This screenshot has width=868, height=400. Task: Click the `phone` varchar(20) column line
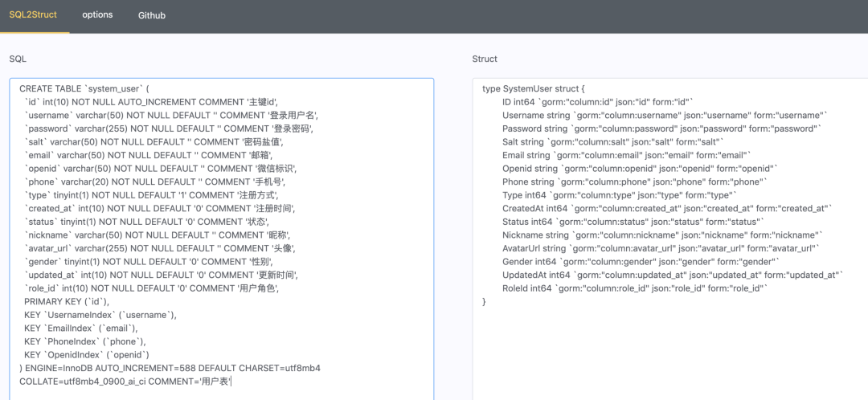pos(156,182)
